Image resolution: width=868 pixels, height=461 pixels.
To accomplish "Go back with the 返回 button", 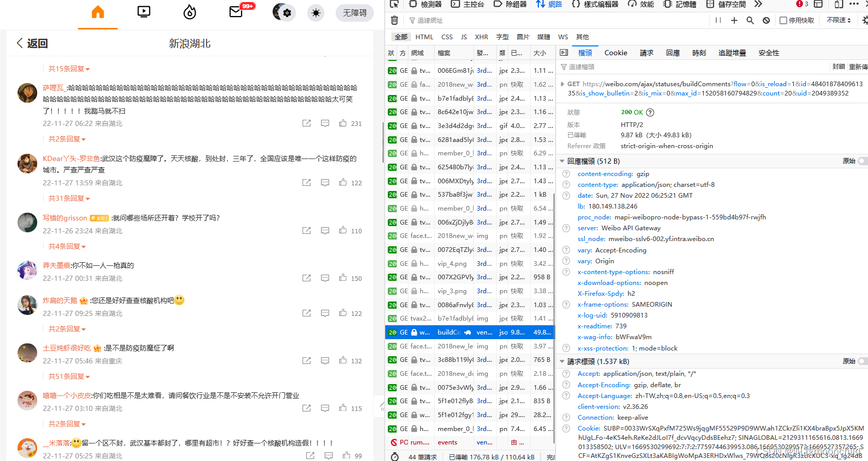I will click(31, 43).
